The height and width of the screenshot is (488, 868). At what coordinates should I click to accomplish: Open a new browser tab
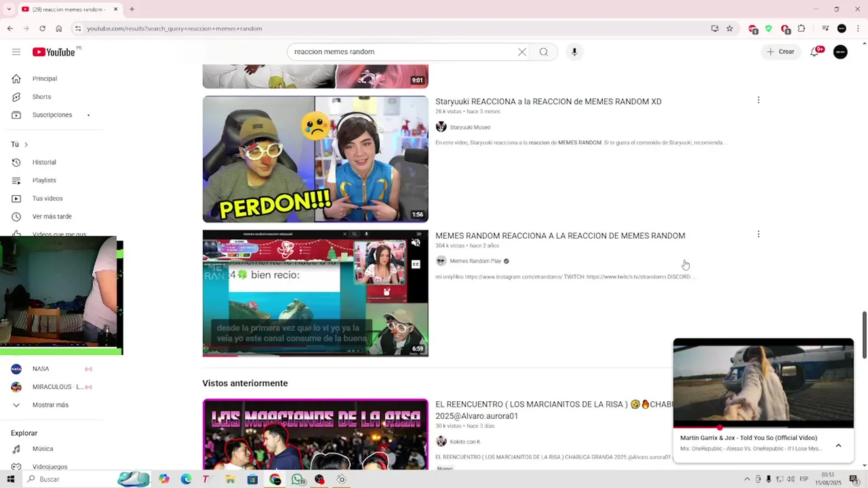(132, 9)
